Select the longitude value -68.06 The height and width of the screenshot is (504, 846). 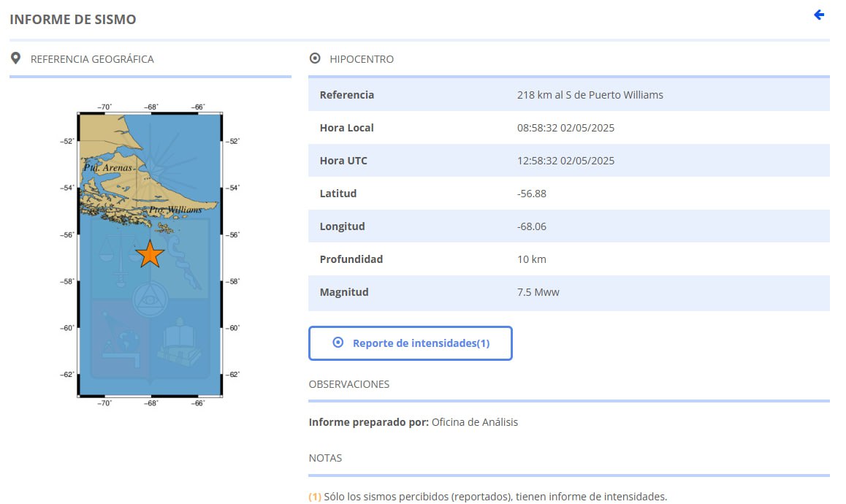[x=531, y=226]
